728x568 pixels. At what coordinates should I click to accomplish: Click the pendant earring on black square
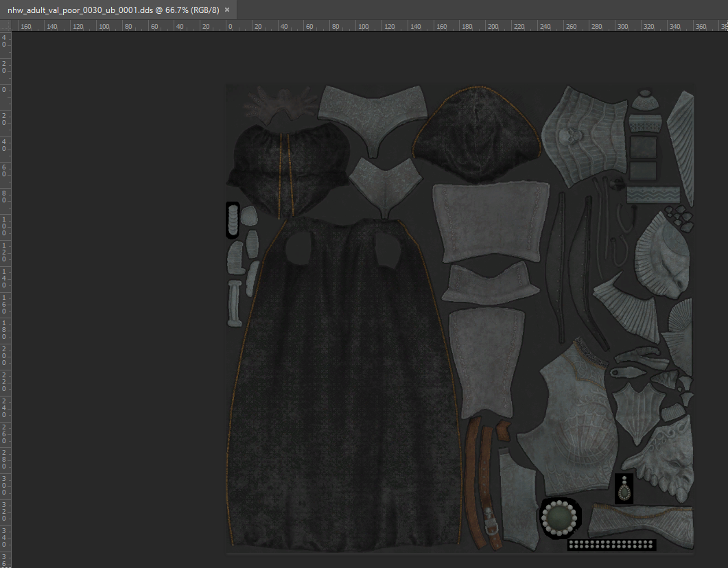[624, 489]
